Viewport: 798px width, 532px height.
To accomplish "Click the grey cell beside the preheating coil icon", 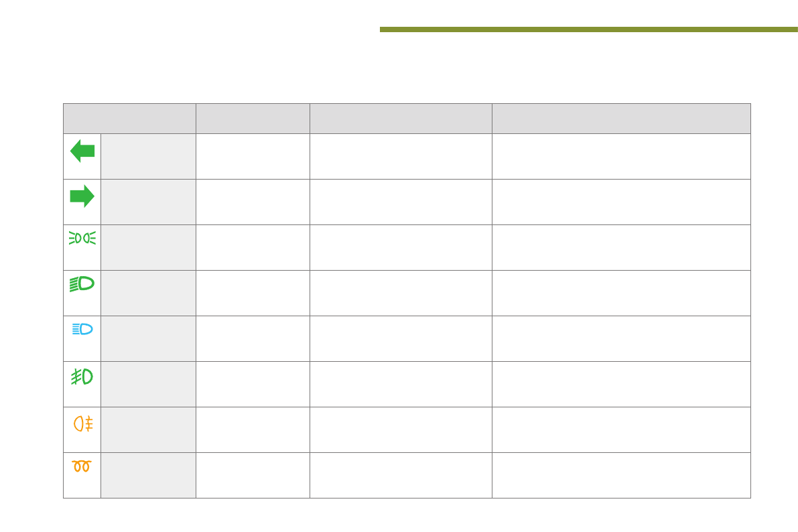I will tap(148, 475).
